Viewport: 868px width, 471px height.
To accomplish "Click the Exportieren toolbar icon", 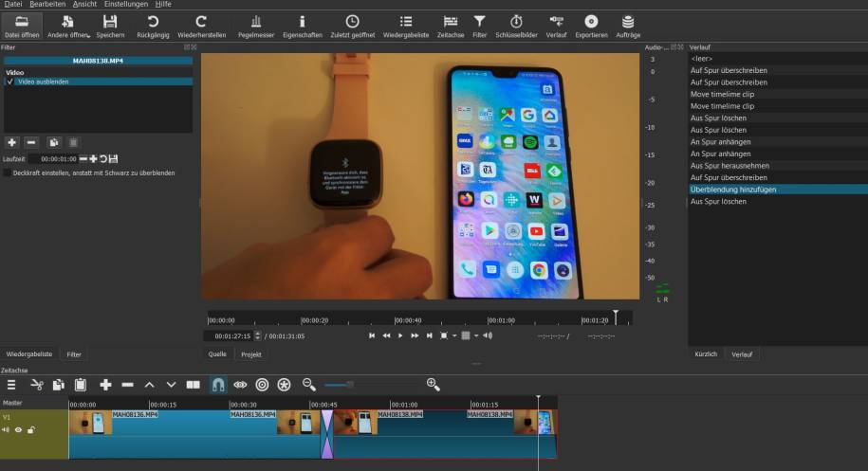I will (x=591, y=26).
